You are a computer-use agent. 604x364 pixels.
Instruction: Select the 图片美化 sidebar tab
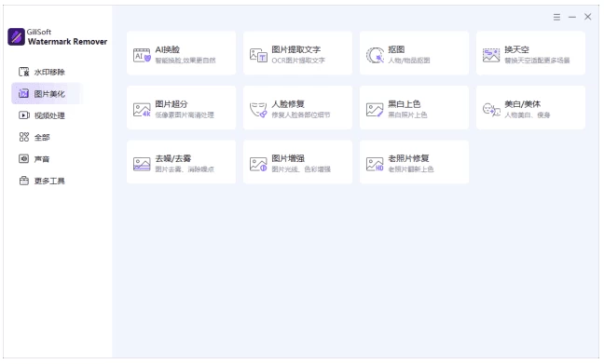point(47,93)
